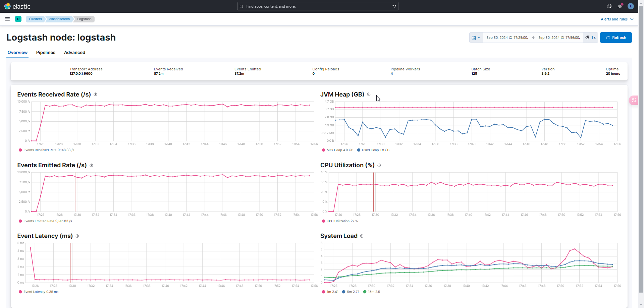Viewport: 644px width, 308px height.
Task: Go to the Clusters breadcrumb
Action: tap(35, 19)
